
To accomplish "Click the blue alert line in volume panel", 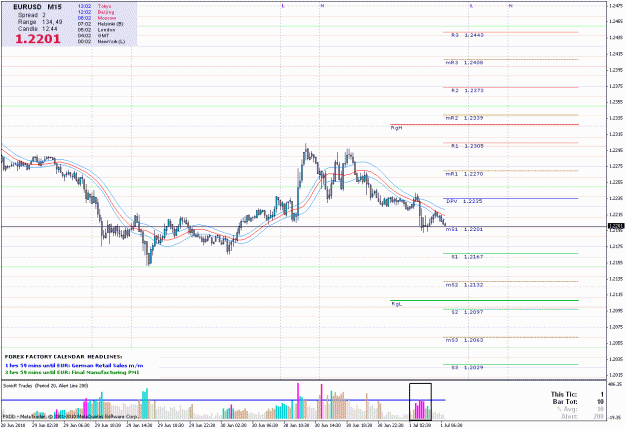I will 223,400.
